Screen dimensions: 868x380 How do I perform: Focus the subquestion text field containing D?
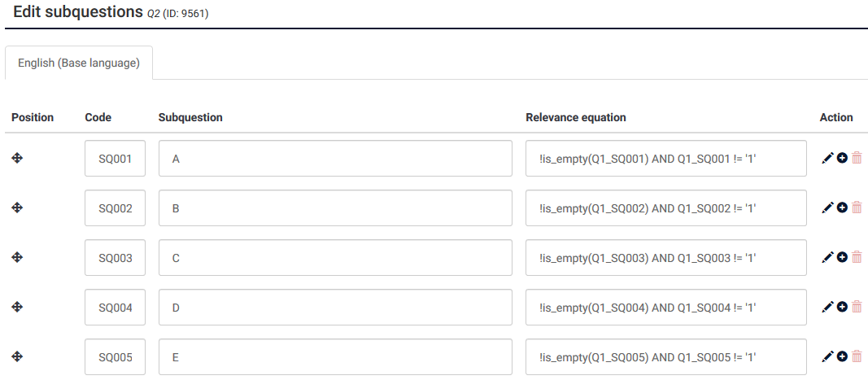(x=335, y=307)
